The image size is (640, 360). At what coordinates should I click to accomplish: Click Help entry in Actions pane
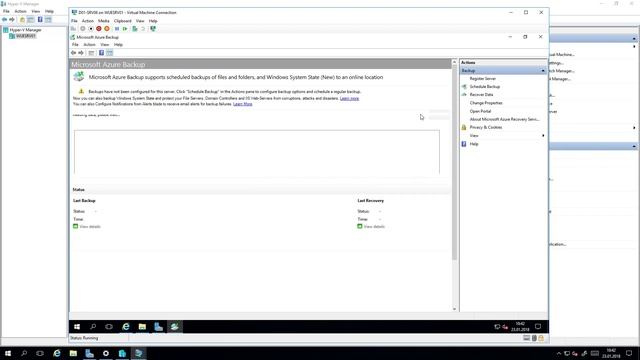click(x=473, y=144)
